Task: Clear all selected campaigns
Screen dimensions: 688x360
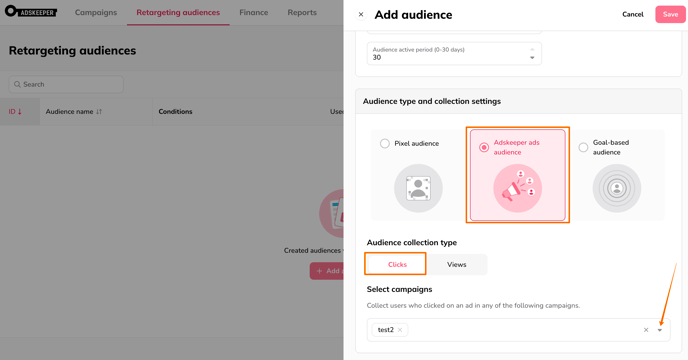Action: click(x=646, y=330)
